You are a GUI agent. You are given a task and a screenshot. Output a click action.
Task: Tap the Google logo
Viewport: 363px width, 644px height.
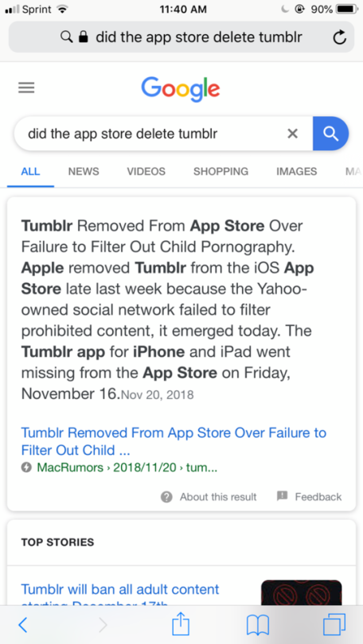pyautogui.click(x=181, y=87)
